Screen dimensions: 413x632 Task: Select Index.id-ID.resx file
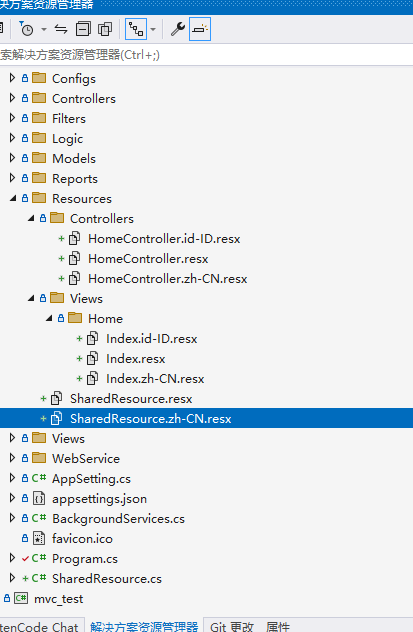coord(152,339)
